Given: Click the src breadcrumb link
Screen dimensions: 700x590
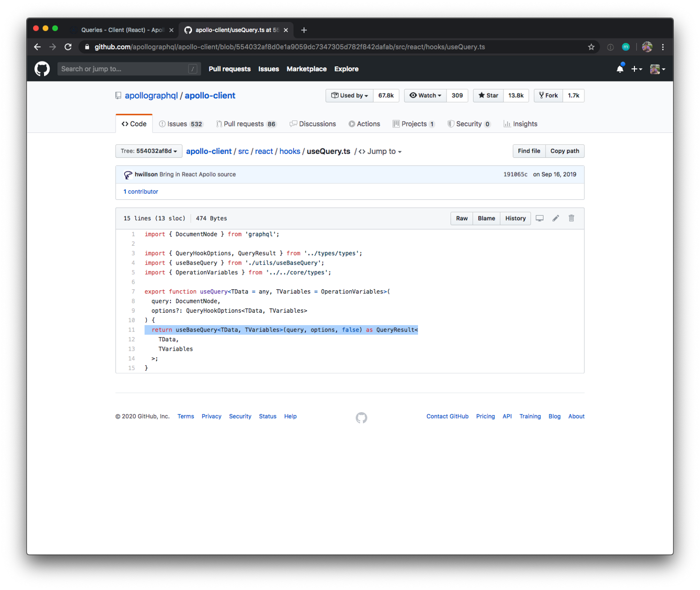Looking at the screenshot, I should (x=243, y=151).
